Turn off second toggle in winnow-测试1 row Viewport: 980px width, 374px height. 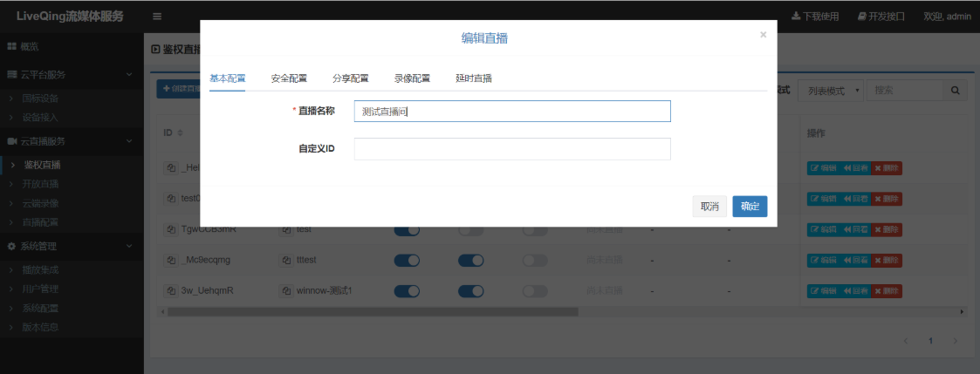(471, 291)
